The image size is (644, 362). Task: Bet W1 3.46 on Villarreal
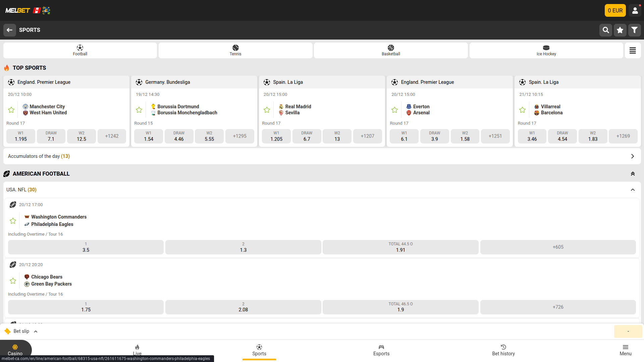coord(532,136)
